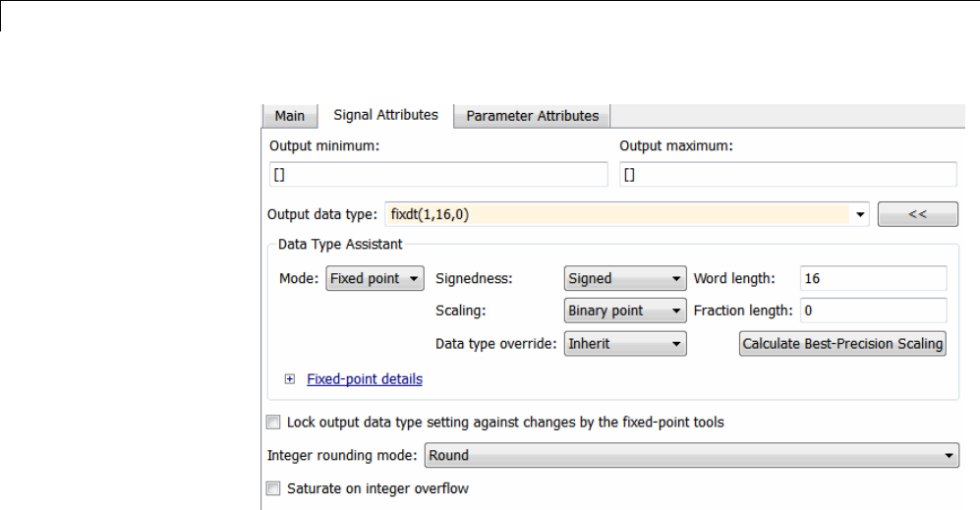Expand the Fixed-point details plus icon
Screen dimensions: 980x510
click(290, 378)
